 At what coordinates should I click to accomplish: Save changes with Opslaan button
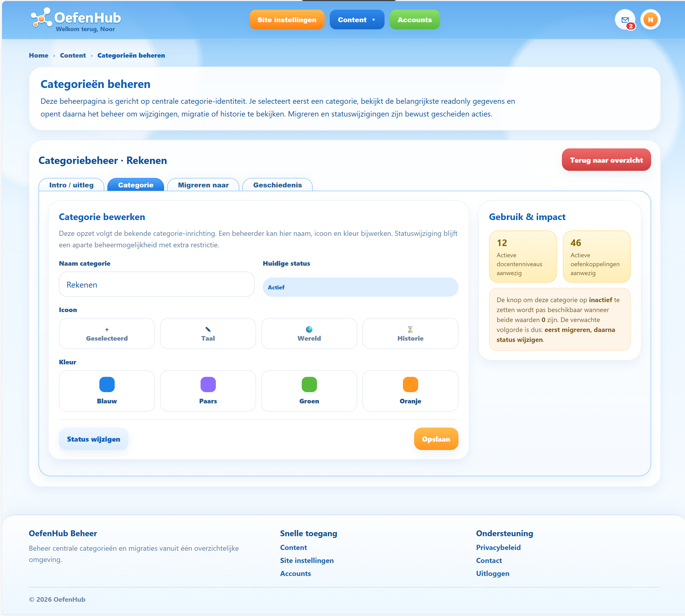tap(436, 439)
